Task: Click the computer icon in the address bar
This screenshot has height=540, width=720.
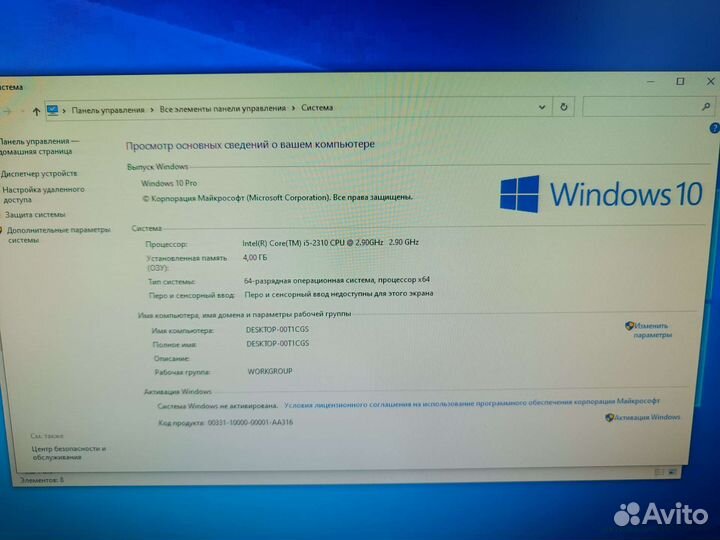Action: click(x=52, y=110)
